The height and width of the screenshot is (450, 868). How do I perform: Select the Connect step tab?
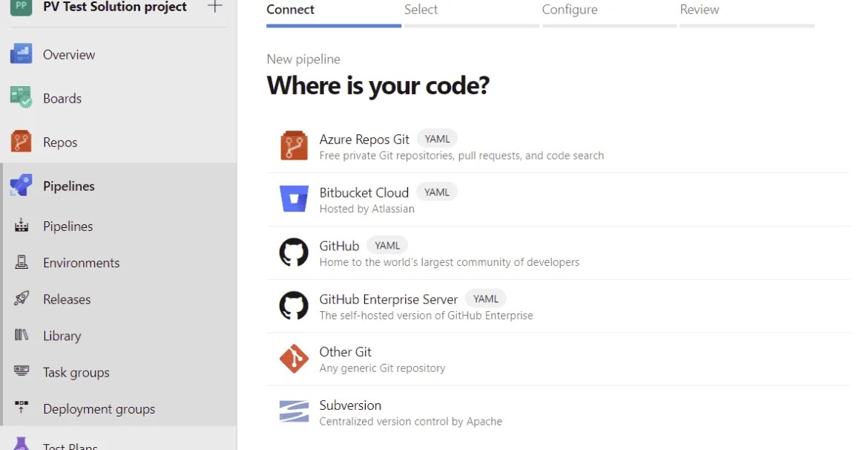click(334, 13)
